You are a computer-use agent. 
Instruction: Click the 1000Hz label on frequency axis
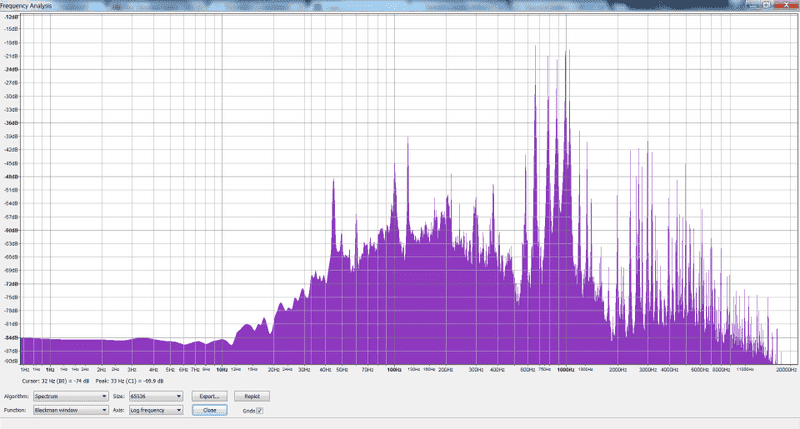pos(565,369)
